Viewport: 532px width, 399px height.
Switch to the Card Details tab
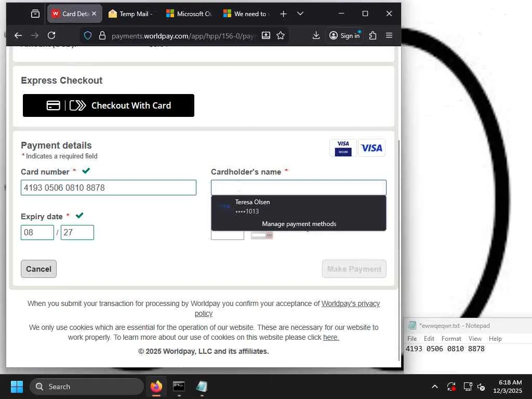pos(75,14)
